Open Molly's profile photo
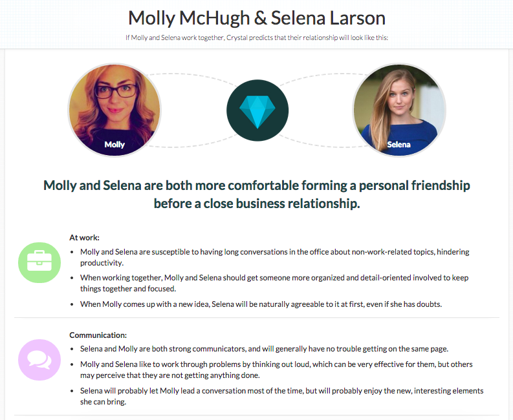Image resolution: width=513 pixels, height=420 pixels. click(115, 107)
